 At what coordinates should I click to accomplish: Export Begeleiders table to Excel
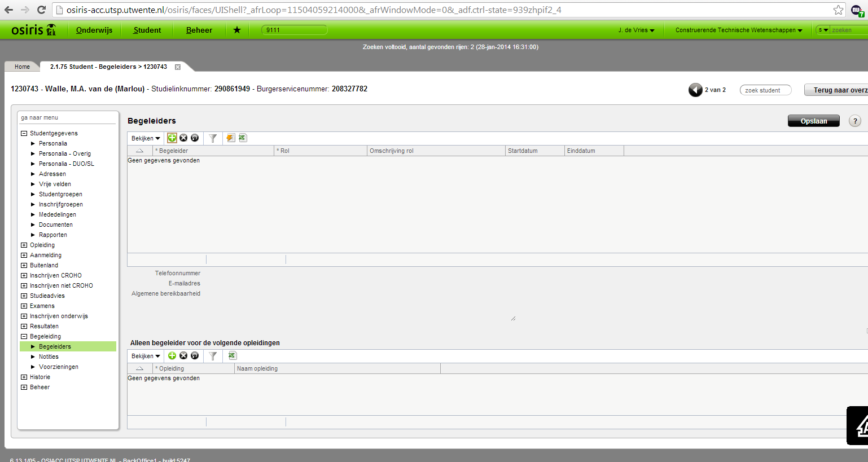tap(243, 138)
